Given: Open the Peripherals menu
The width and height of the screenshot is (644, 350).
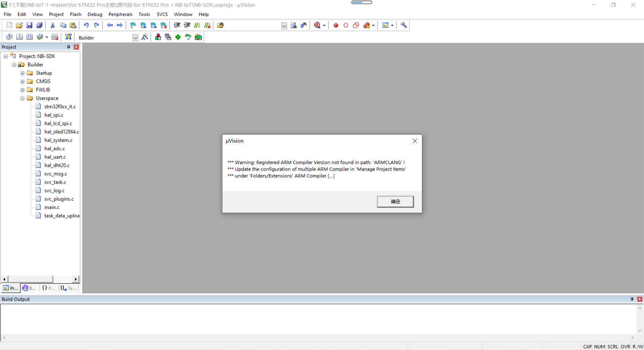Looking at the screenshot, I should [x=120, y=14].
